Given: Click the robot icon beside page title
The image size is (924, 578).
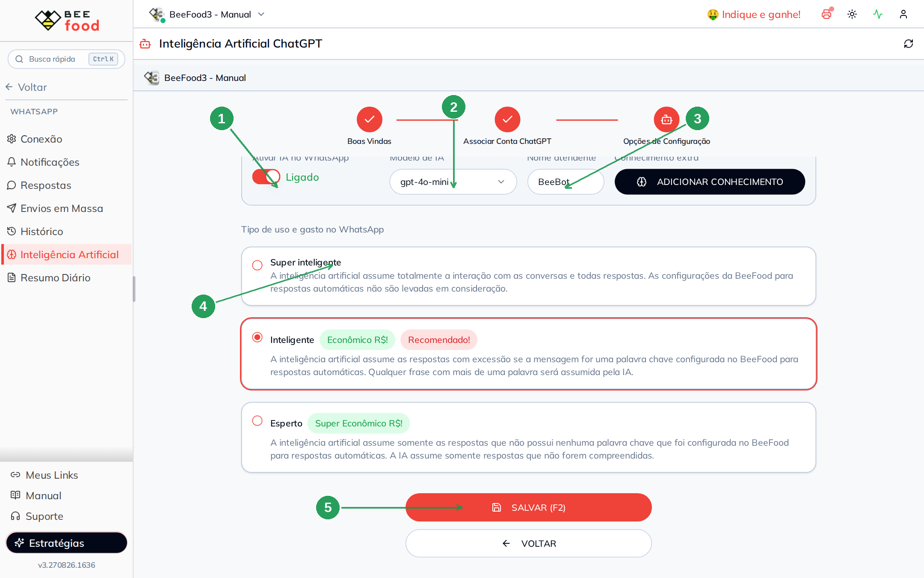Looking at the screenshot, I should (145, 44).
